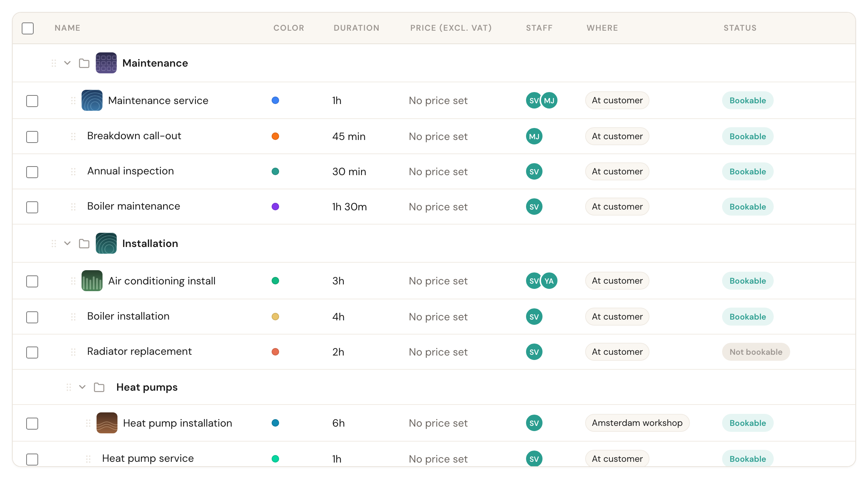Click SV avatar in Heat pump installation row
868x479 pixels.
(534, 423)
